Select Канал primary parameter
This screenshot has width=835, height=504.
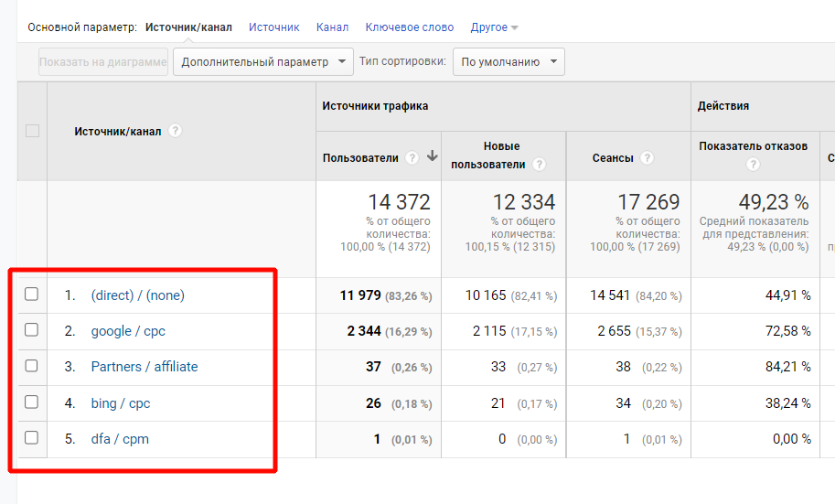coord(332,27)
